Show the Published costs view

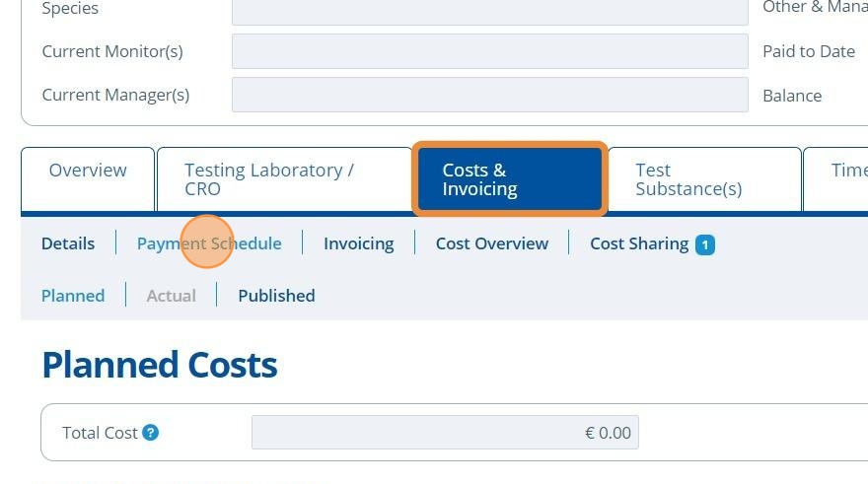pyautogui.click(x=276, y=296)
